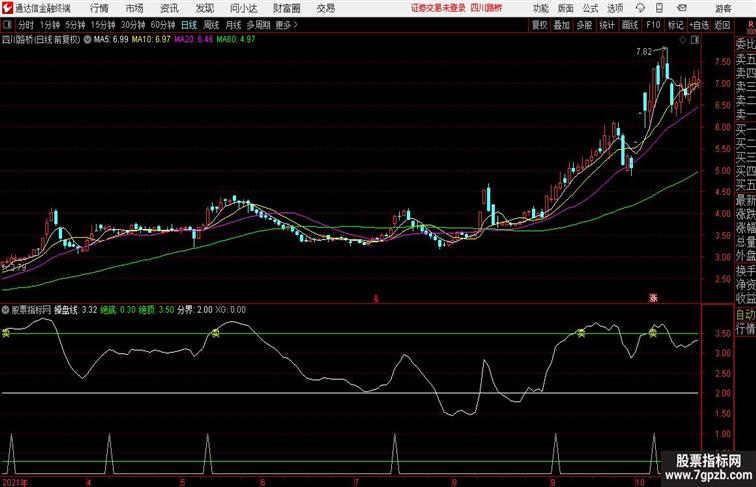Click the 2021年 date axis label
This screenshot has width=756, height=487.
[x=15, y=482]
